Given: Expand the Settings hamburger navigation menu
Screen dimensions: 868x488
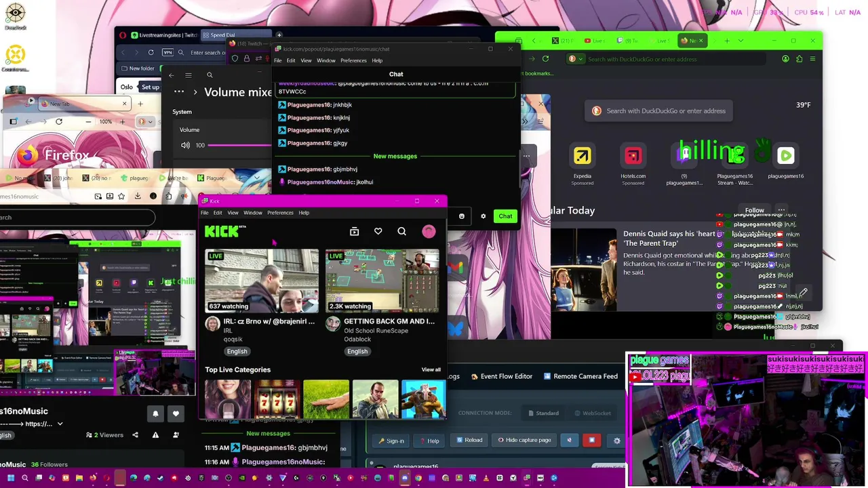Looking at the screenshot, I should (x=189, y=75).
